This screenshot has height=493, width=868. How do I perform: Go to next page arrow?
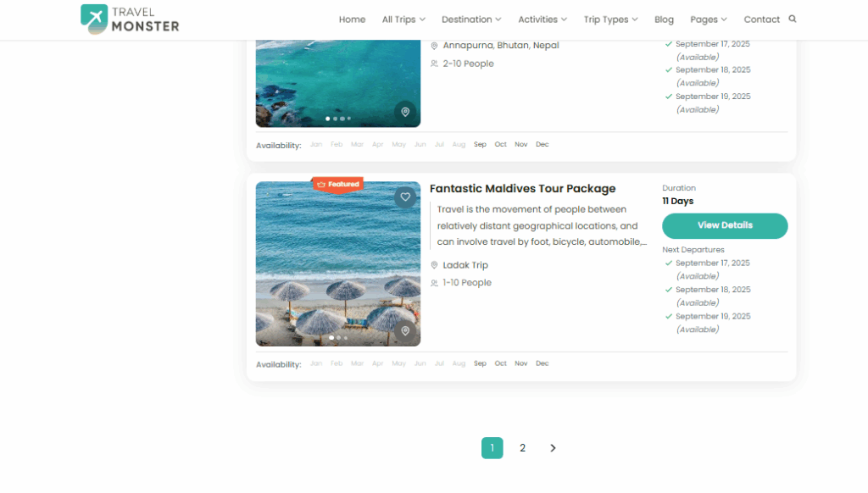[x=553, y=448]
